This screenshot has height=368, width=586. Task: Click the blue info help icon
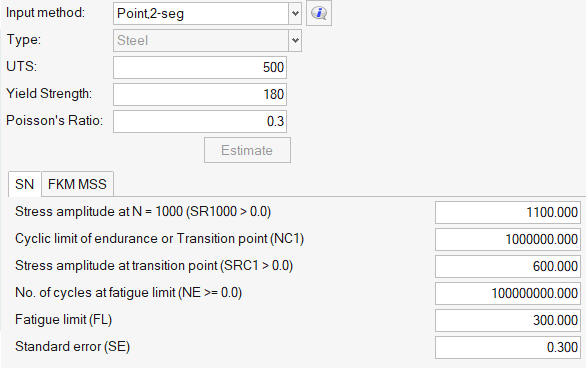[x=319, y=13]
